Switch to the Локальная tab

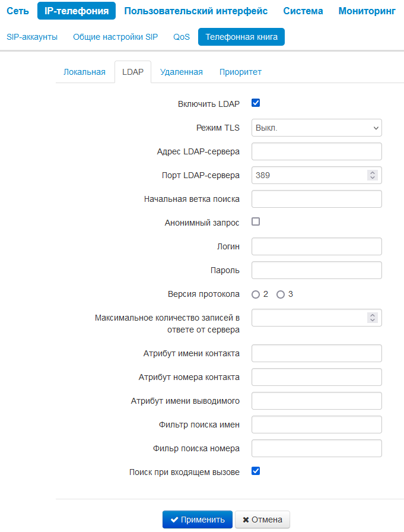tap(84, 72)
